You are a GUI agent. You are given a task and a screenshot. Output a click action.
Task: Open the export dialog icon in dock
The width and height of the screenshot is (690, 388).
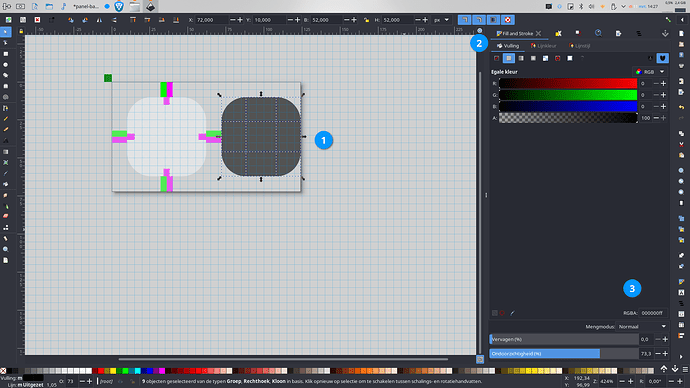618,33
